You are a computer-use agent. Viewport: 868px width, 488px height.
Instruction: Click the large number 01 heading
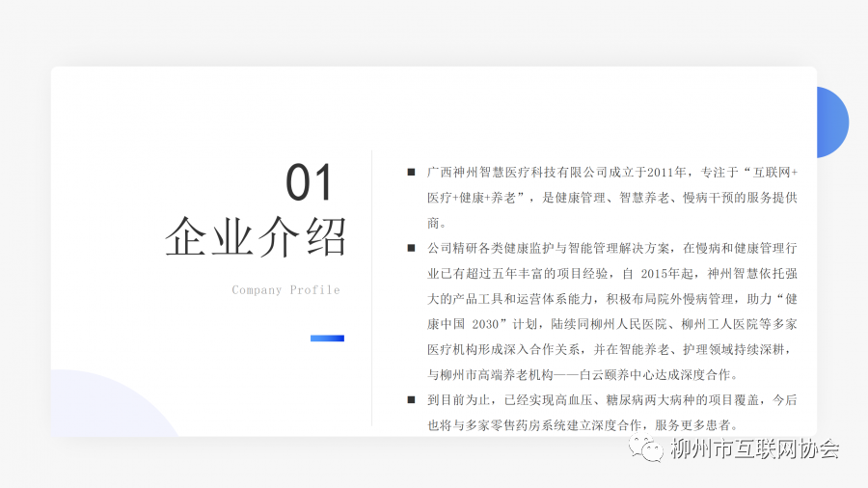pos(309,182)
